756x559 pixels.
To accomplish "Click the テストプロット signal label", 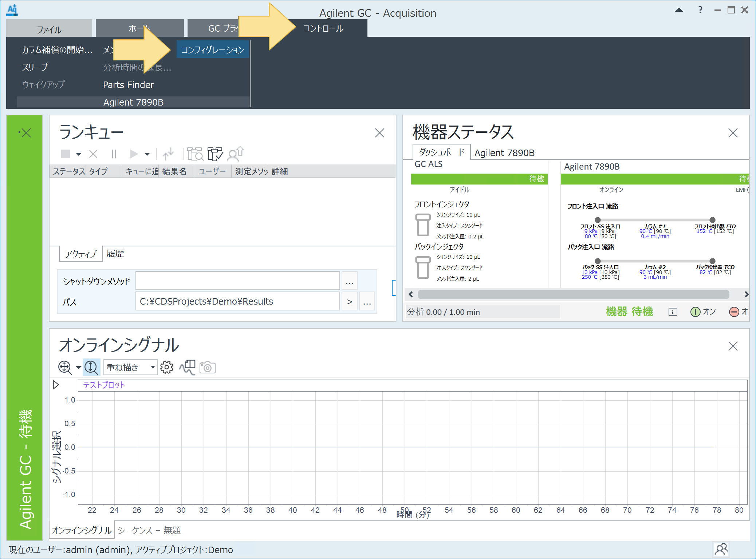I will coord(104,385).
